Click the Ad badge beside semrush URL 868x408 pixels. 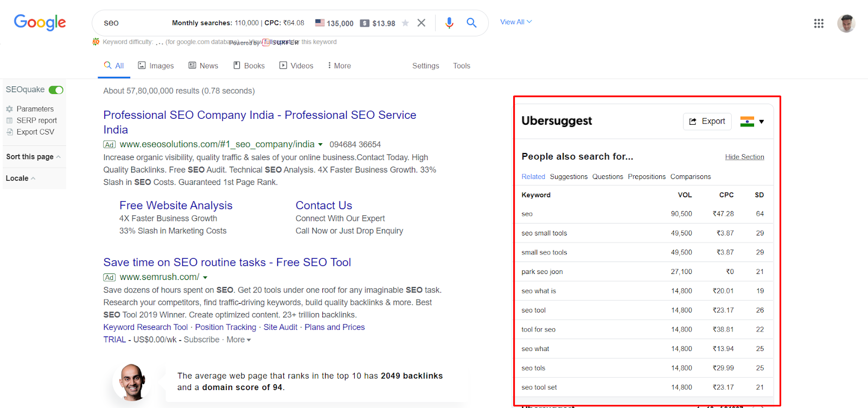pos(110,278)
